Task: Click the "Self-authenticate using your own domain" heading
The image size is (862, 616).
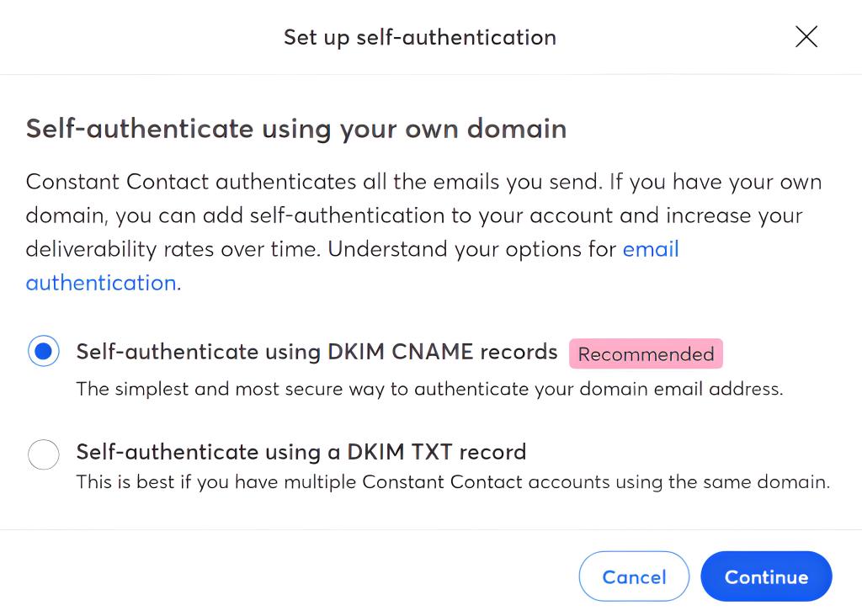Action: 295,129
